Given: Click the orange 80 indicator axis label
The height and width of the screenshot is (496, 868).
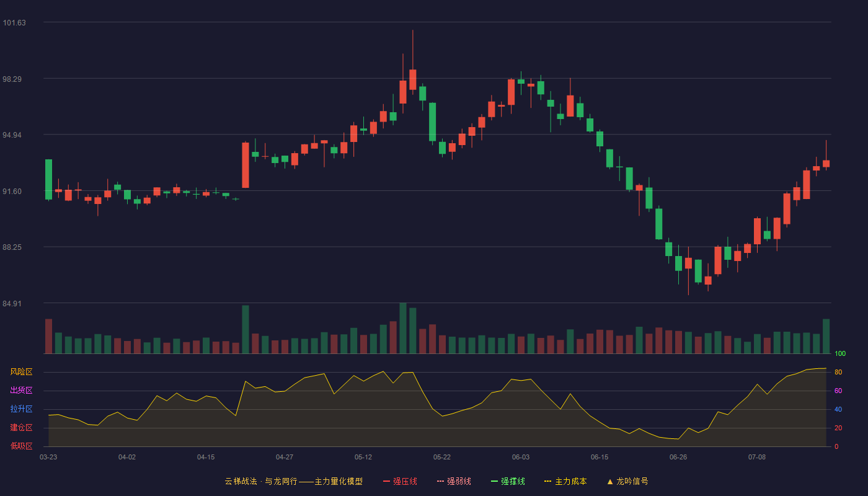Looking at the screenshot, I should click(x=838, y=372).
